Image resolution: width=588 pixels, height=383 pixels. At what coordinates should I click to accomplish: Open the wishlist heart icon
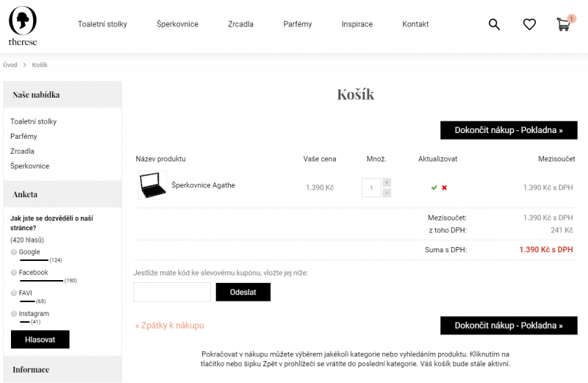[529, 24]
